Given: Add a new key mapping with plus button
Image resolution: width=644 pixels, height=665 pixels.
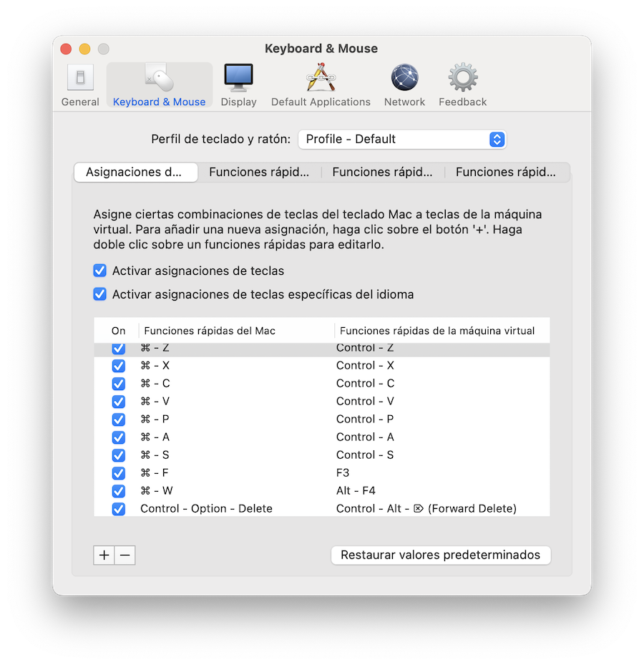Looking at the screenshot, I should (x=104, y=555).
